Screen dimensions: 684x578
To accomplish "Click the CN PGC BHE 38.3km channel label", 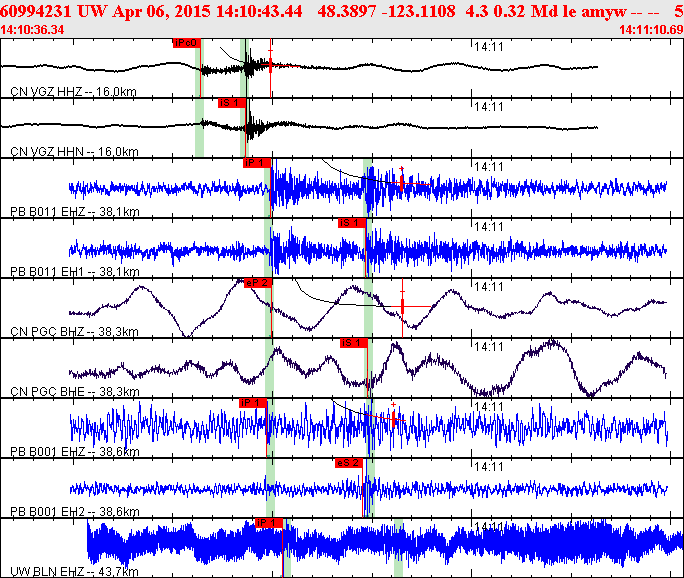I will click(x=75, y=392).
